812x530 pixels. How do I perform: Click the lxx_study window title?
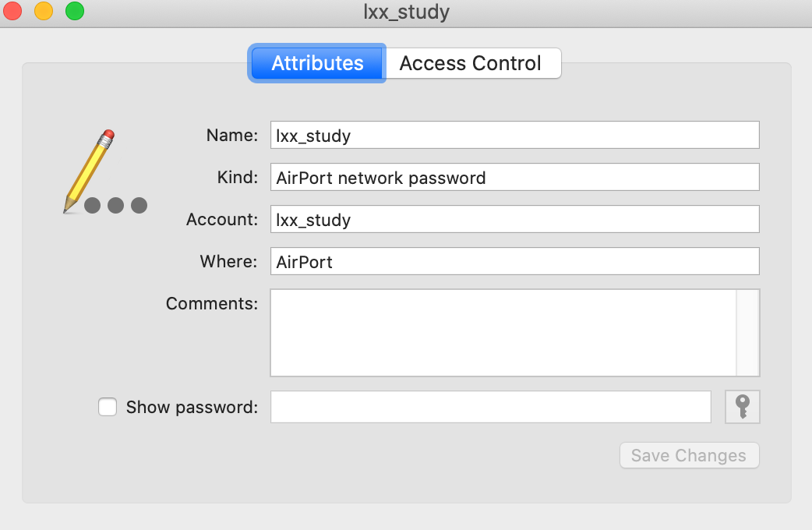(406, 12)
